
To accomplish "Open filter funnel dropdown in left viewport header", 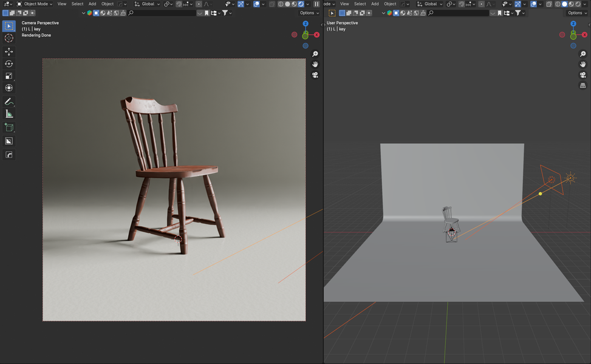I will coord(227,13).
